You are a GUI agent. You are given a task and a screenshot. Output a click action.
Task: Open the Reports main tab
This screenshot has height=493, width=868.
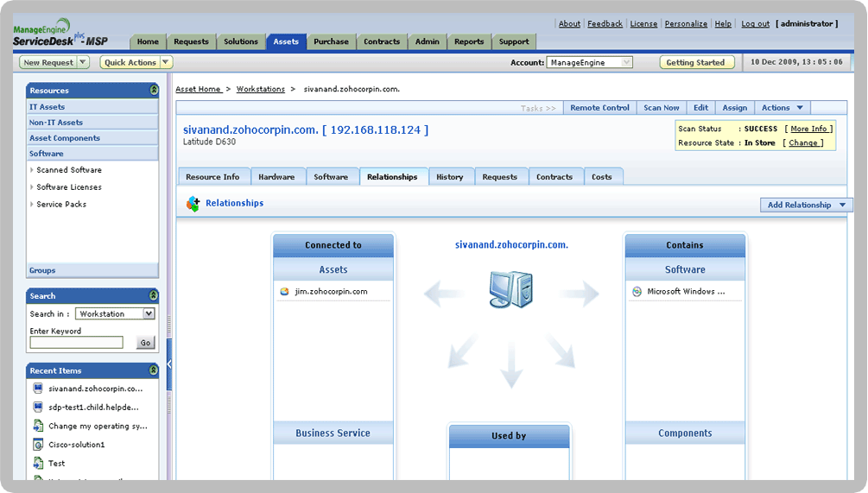pyautogui.click(x=469, y=41)
